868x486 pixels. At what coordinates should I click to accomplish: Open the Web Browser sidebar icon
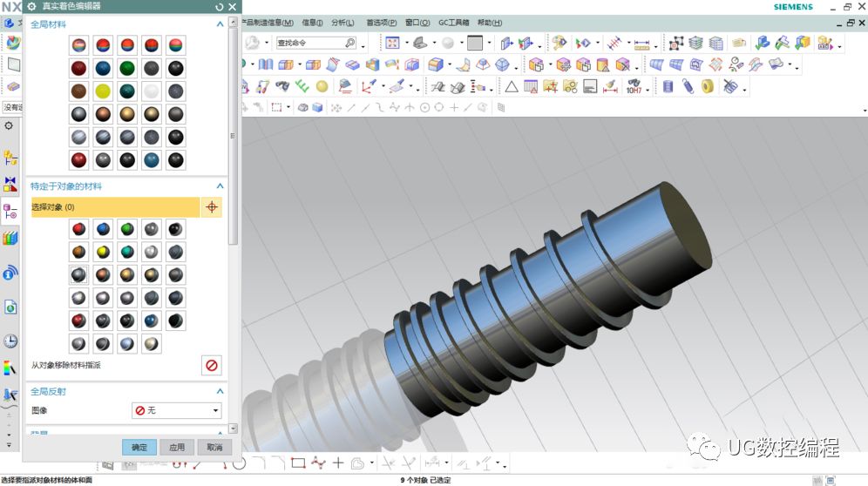point(10,307)
